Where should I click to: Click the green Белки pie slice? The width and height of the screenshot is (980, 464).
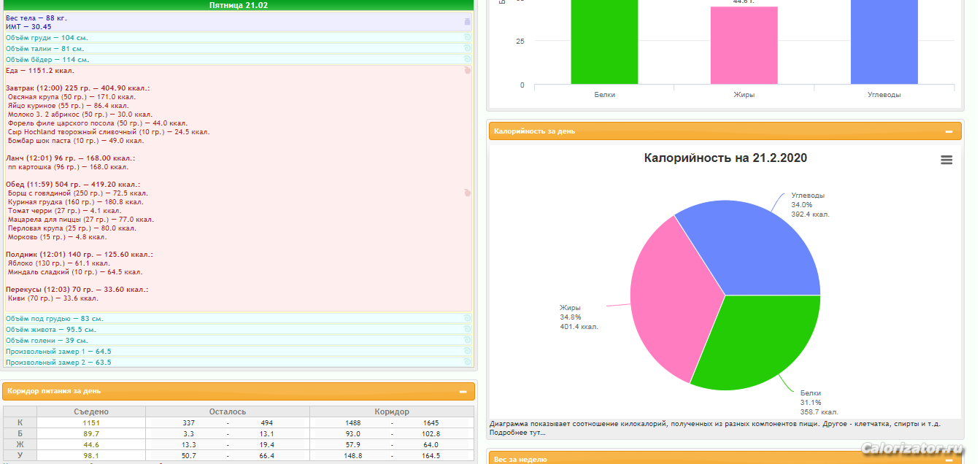759,343
